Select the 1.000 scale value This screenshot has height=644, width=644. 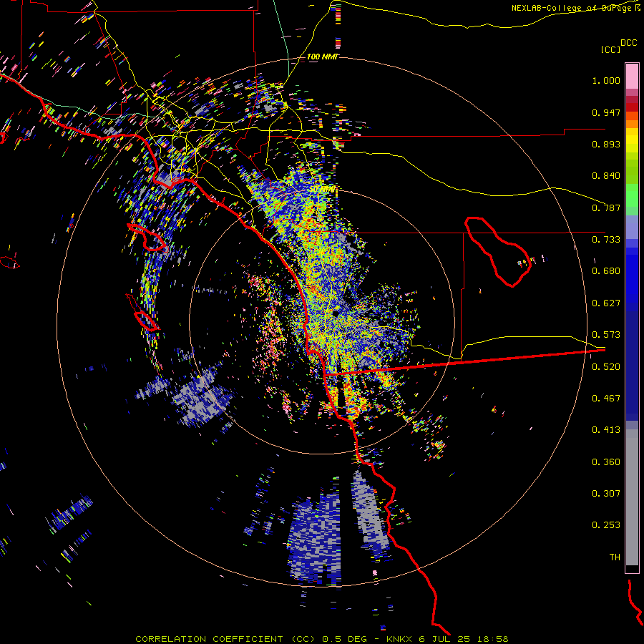point(606,80)
